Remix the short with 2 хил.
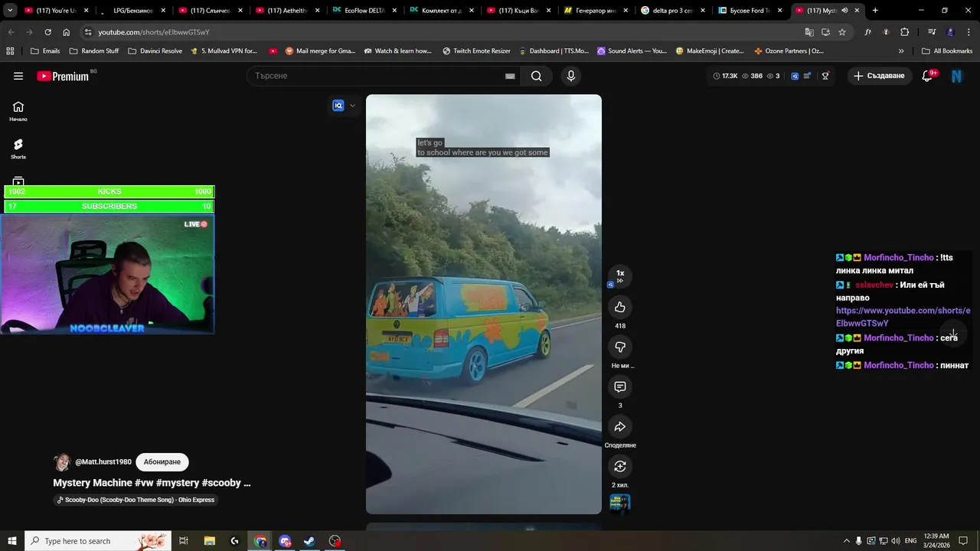Screen dimensions: 980x551 620,466
